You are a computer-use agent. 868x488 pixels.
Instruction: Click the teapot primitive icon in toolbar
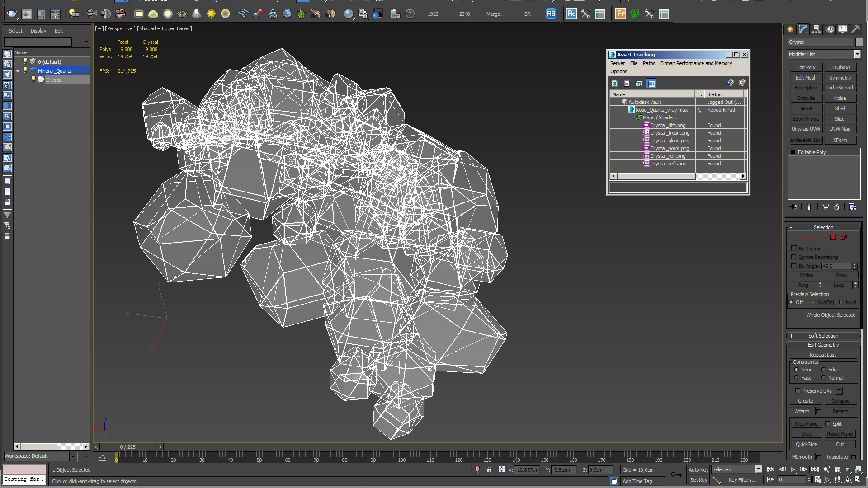182,14
